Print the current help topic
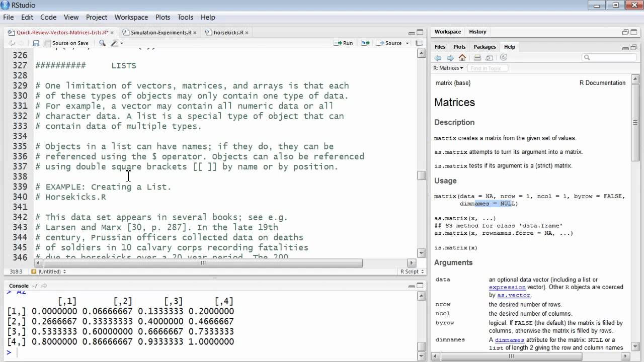The image size is (644, 362). click(x=477, y=58)
